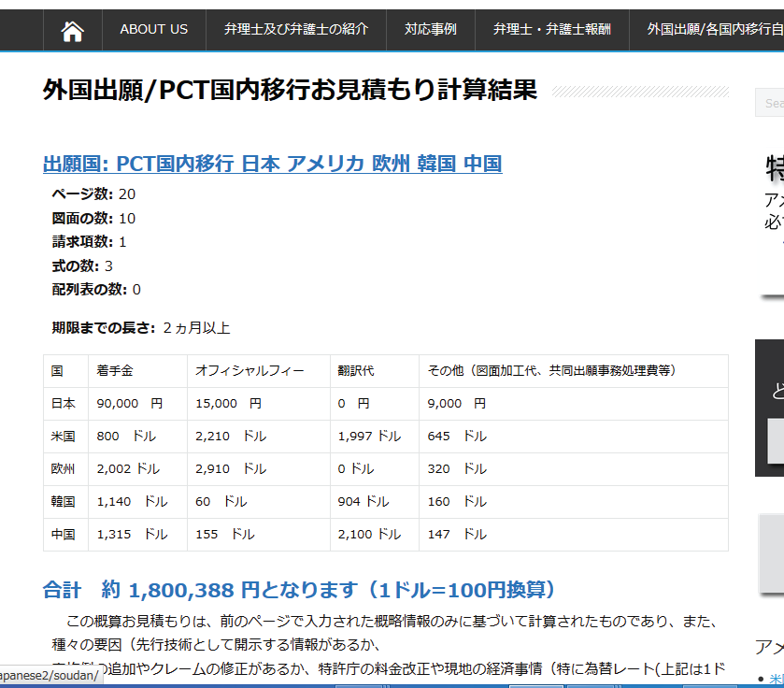Select US 645 ドル other cost cell
Screen dimensions: 784x688
pos(574,437)
